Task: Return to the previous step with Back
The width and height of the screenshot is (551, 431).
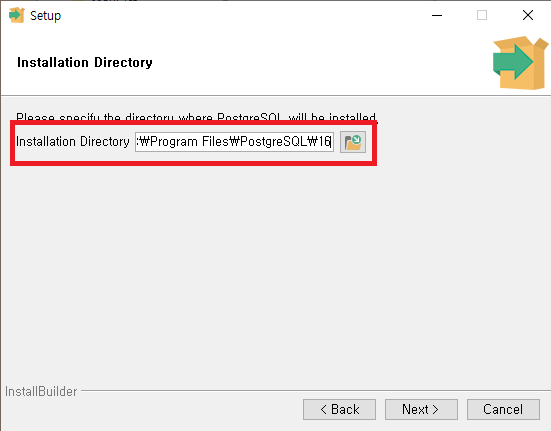Action: coord(339,409)
